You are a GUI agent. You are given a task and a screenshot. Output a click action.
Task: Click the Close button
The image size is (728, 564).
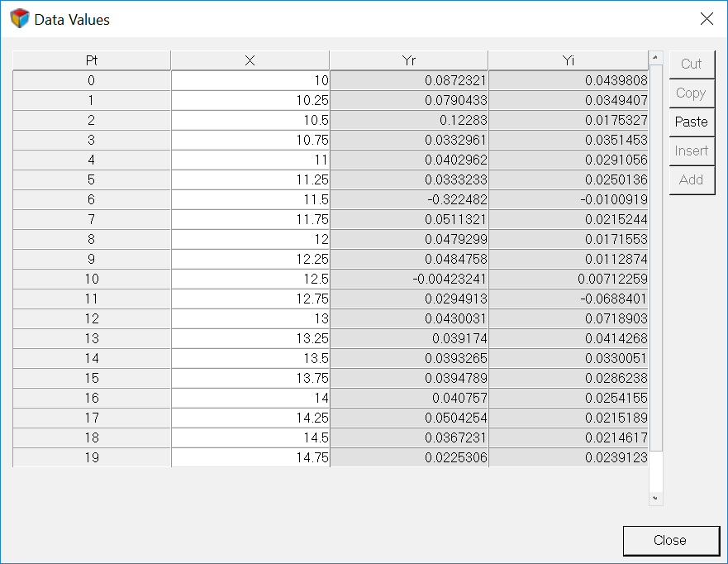671,540
